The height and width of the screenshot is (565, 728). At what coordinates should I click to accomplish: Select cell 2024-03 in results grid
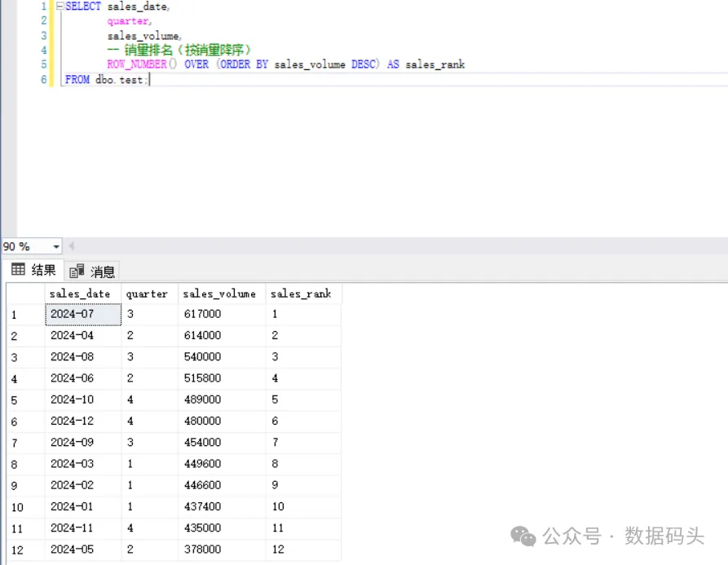click(83, 464)
